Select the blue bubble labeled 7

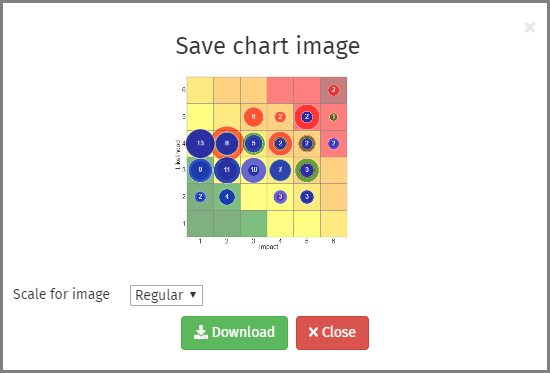coord(280,170)
